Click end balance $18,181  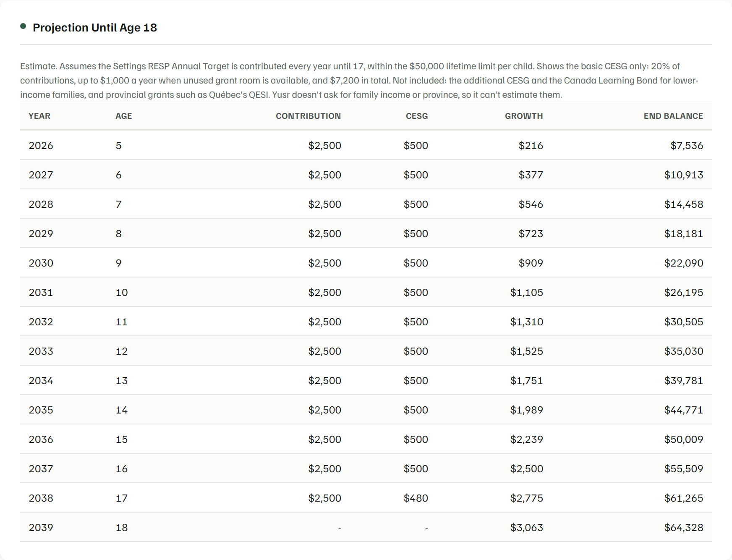point(684,234)
